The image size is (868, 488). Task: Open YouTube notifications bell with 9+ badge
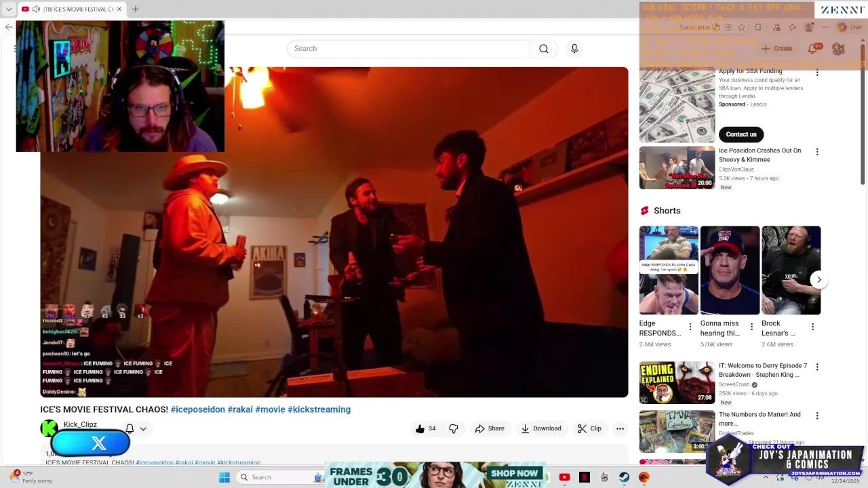(813, 48)
